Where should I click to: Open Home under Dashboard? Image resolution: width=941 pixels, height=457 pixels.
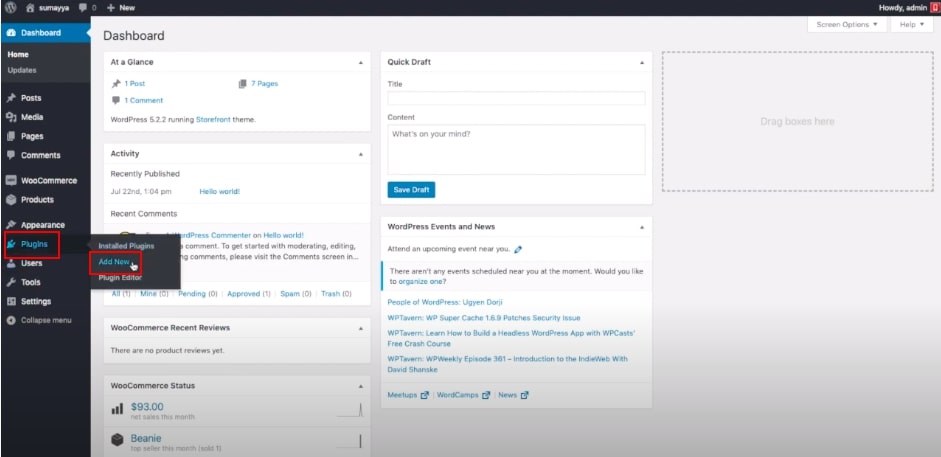[x=18, y=55]
